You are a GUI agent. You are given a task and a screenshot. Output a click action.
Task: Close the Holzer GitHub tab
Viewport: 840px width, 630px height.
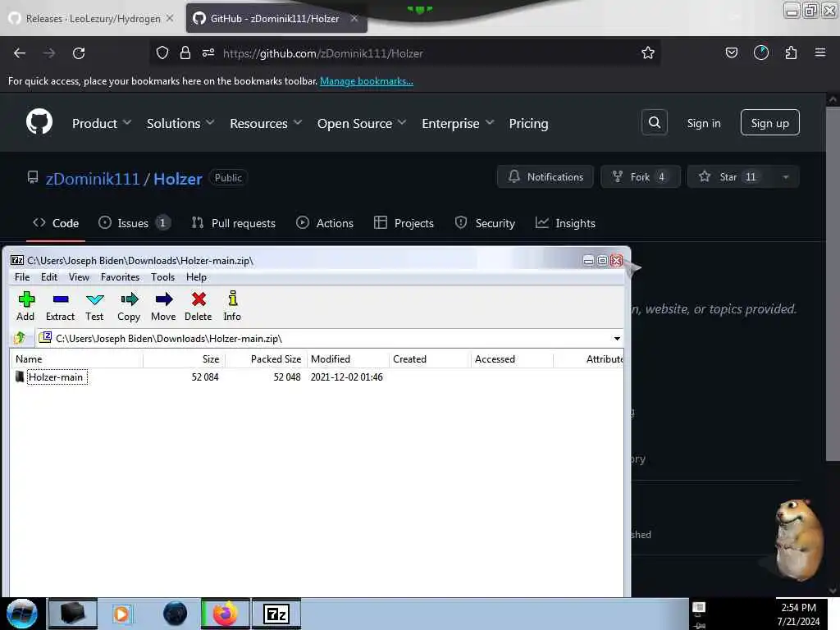(x=354, y=18)
